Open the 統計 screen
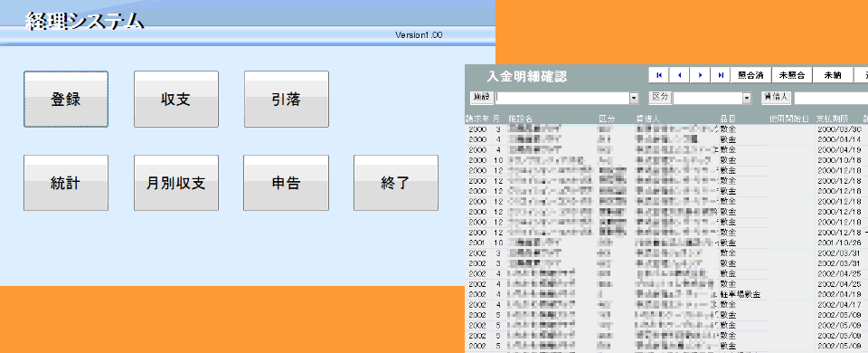Viewport: 868px width, 353px height. point(66,183)
